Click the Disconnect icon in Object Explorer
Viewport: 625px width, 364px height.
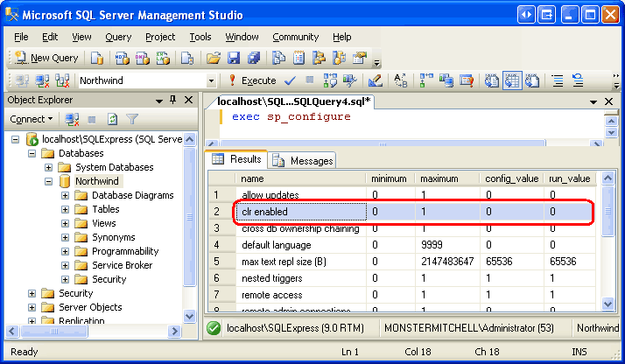click(72, 119)
